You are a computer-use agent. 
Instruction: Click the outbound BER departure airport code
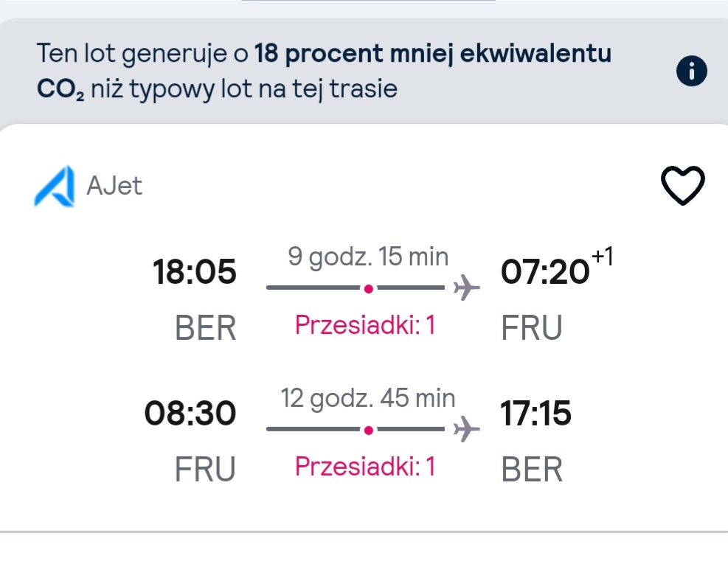click(x=205, y=328)
